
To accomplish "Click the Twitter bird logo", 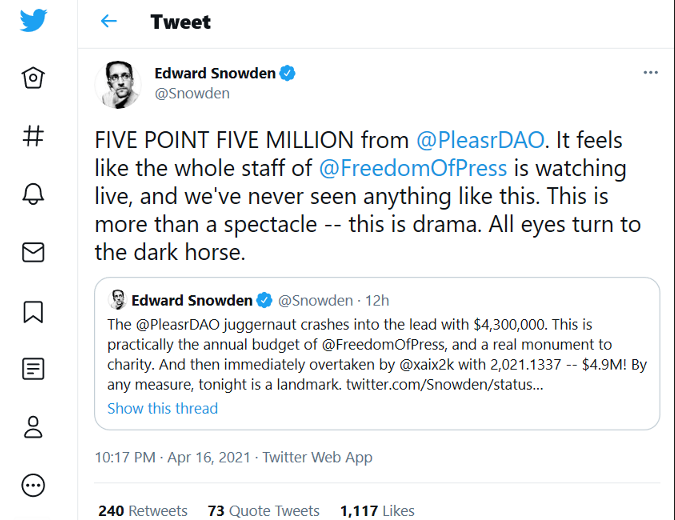I will pyautogui.click(x=33, y=20).
